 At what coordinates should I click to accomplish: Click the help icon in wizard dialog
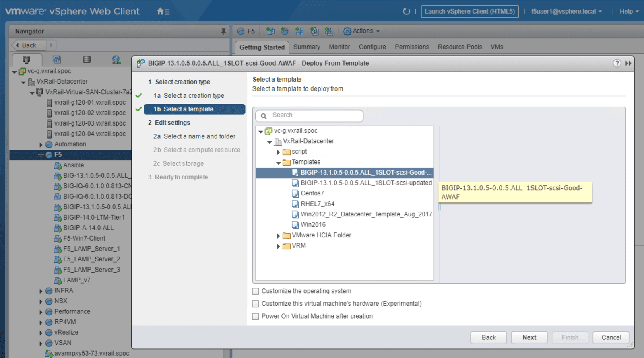617,63
